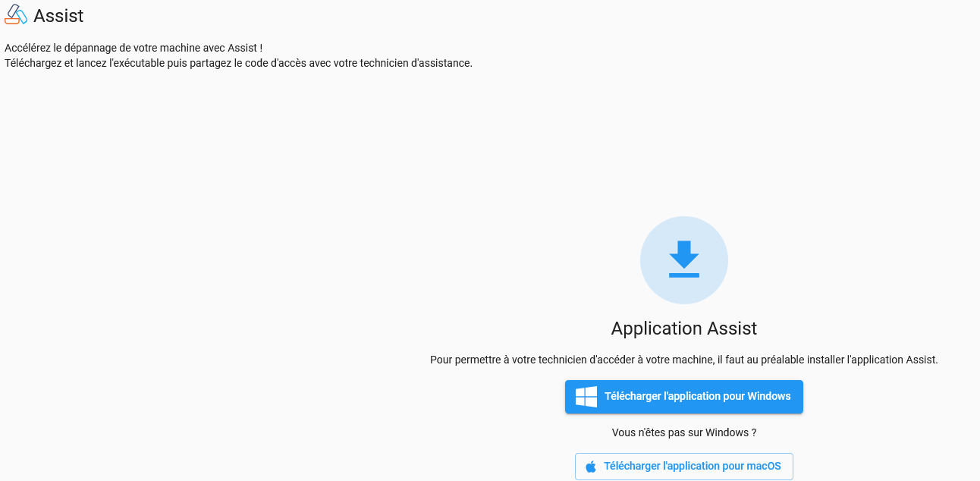This screenshot has width=980, height=481.
Task: Click the "Pour permettre à votre technicien" sentence
Action: [684, 360]
